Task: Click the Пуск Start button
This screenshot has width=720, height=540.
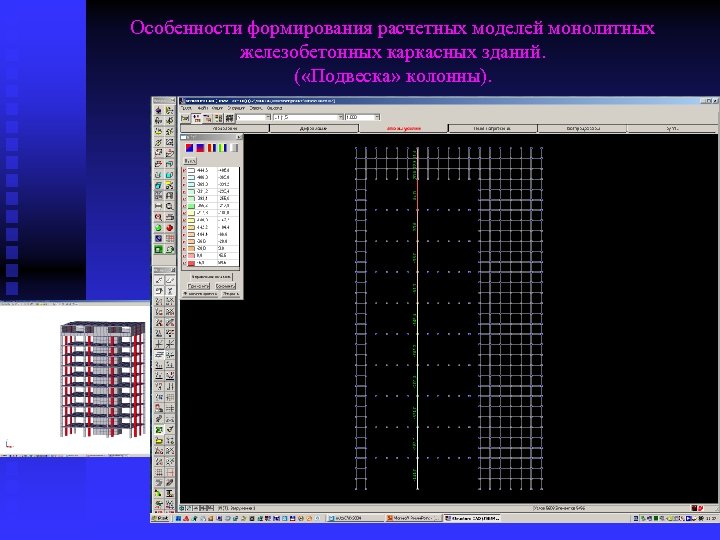Action: click(x=161, y=518)
